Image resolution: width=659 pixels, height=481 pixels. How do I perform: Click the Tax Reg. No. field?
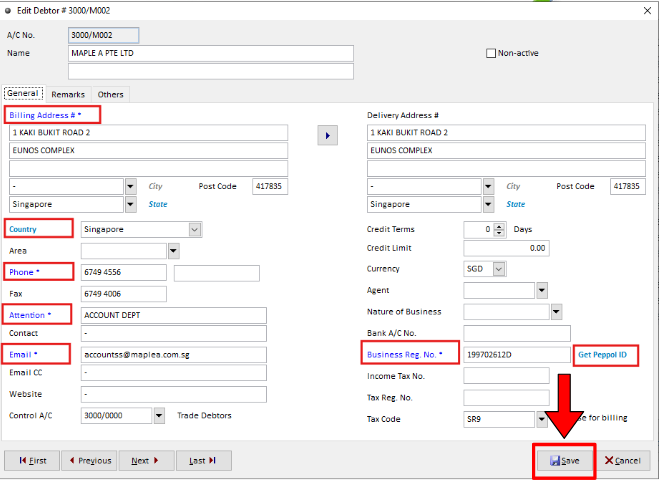[x=506, y=398]
